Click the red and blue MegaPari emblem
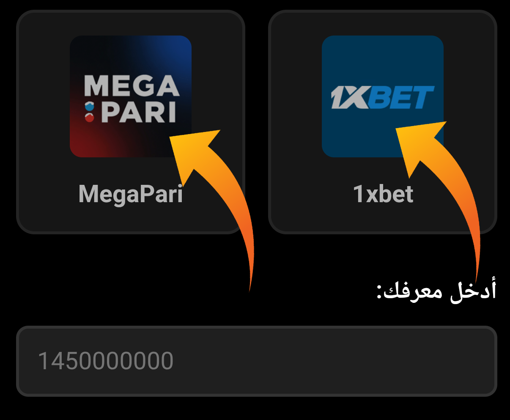 point(89,112)
